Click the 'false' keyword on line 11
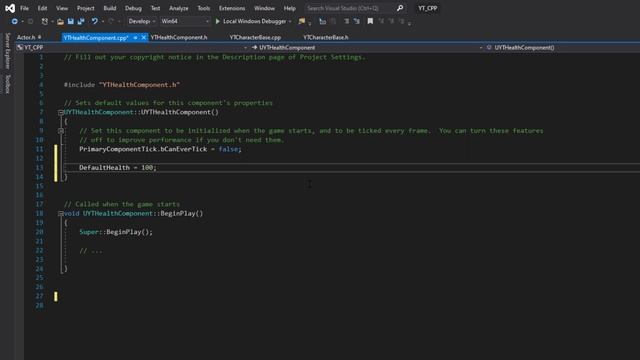 228,149
